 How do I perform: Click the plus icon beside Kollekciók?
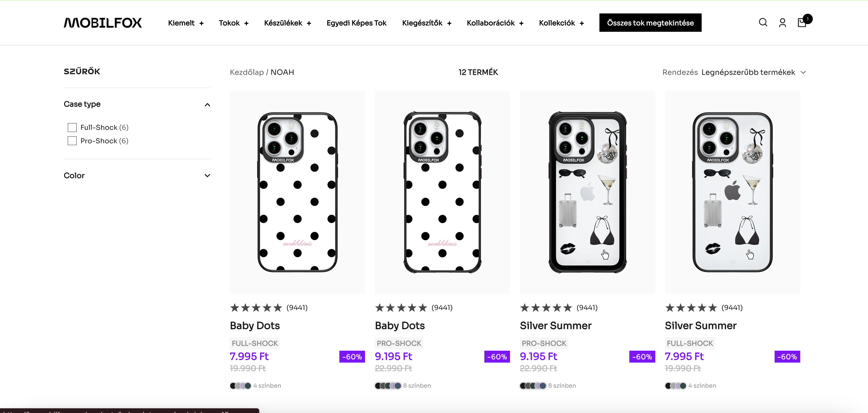click(582, 23)
